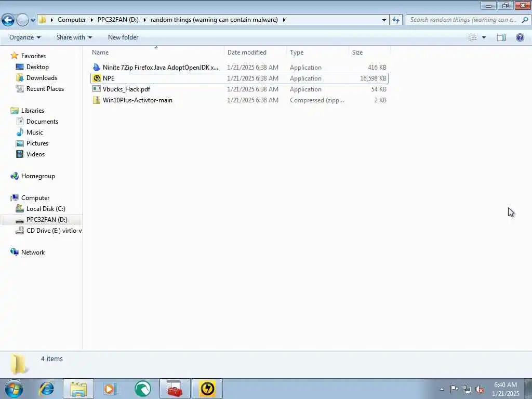Select Favorites in navigation pane
The width and height of the screenshot is (532, 399).
point(33,56)
